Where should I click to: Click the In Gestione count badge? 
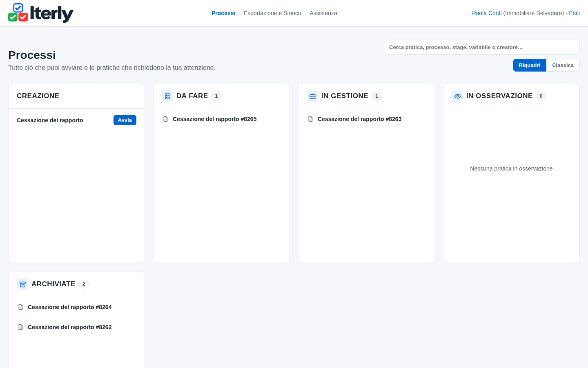(376, 96)
